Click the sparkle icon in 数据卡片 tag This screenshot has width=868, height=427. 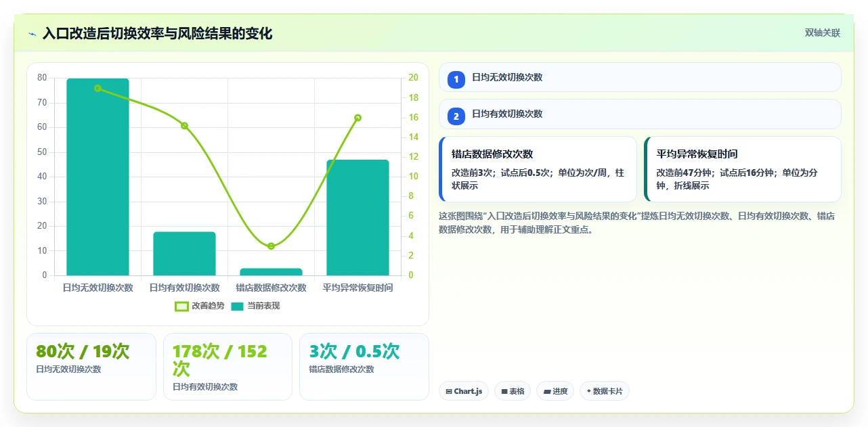[589, 391]
